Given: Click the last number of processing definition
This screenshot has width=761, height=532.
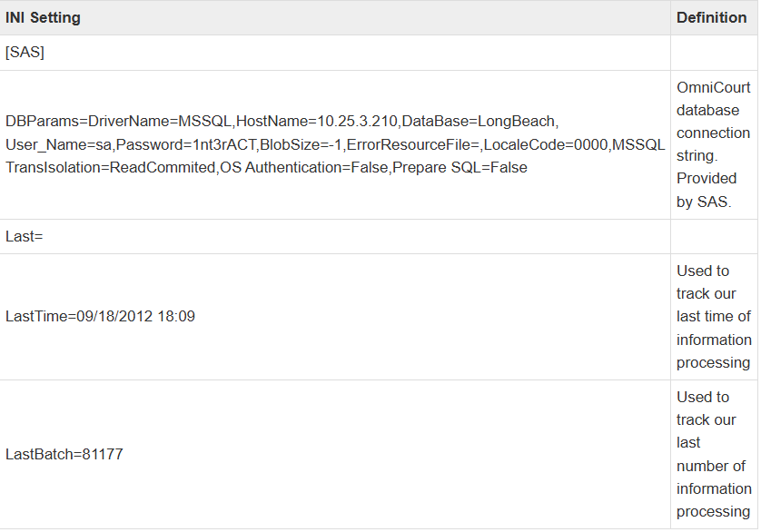Looking at the screenshot, I should tap(713, 454).
